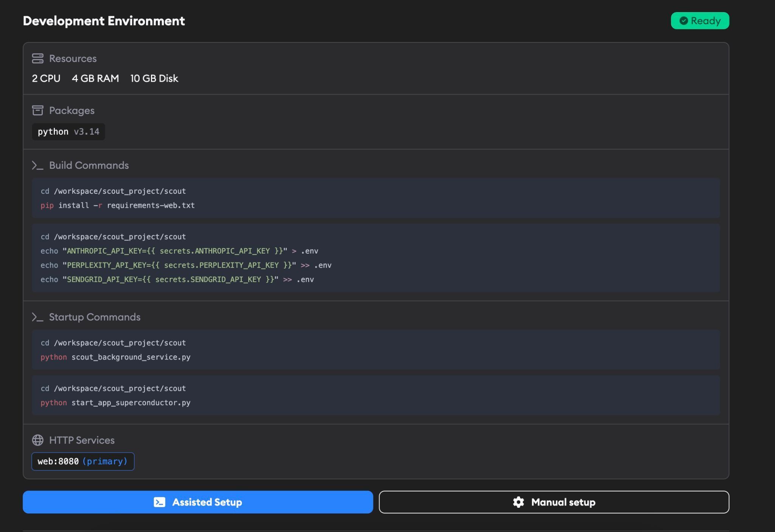Click the SENDGRID_API_KEY echo command line
This screenshot has height=532, width=775.
pos(177,280)
